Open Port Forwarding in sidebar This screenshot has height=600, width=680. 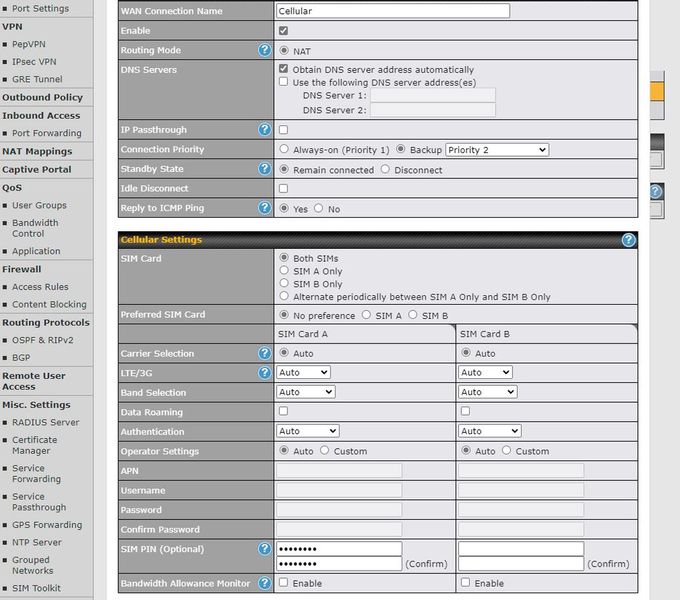(x=46, y=133)
